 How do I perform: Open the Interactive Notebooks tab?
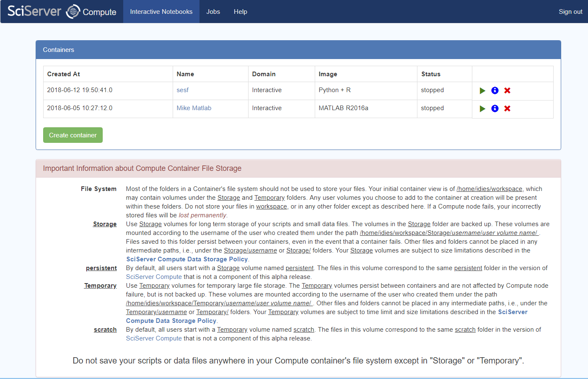click(x=161, y=12)
